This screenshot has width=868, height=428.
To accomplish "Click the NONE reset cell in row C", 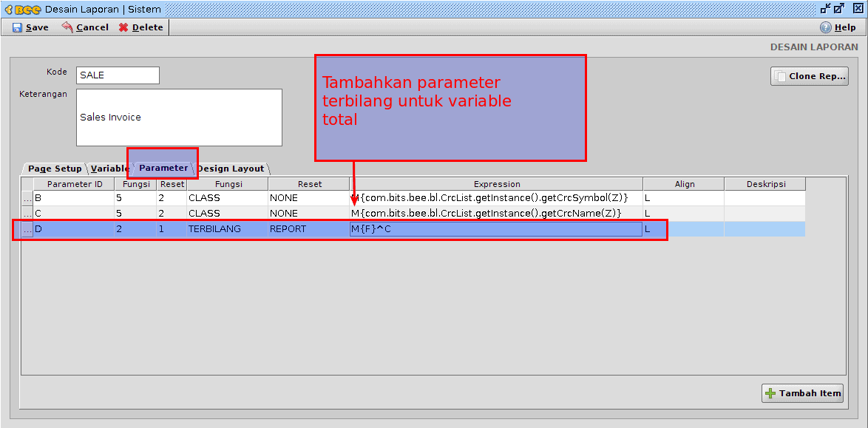I will click(309, 213).
